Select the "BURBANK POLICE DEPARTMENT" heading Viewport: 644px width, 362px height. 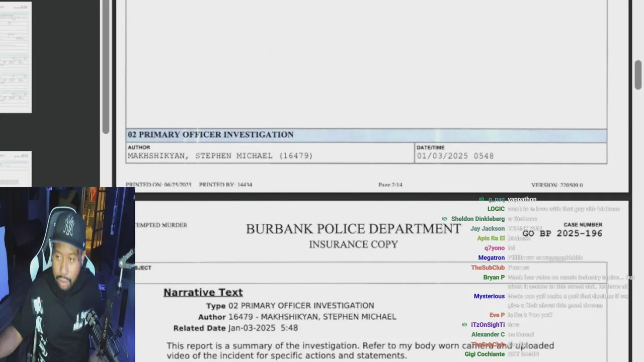click(353, 229)
